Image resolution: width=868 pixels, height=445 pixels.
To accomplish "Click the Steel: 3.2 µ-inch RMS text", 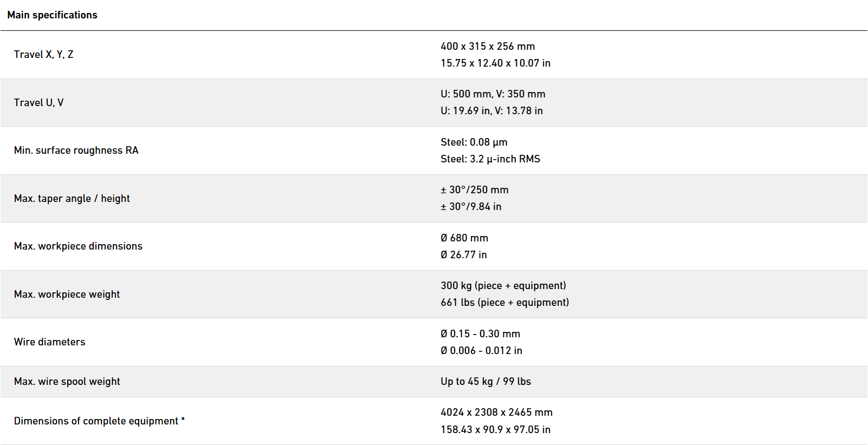I will click(490, 159).
